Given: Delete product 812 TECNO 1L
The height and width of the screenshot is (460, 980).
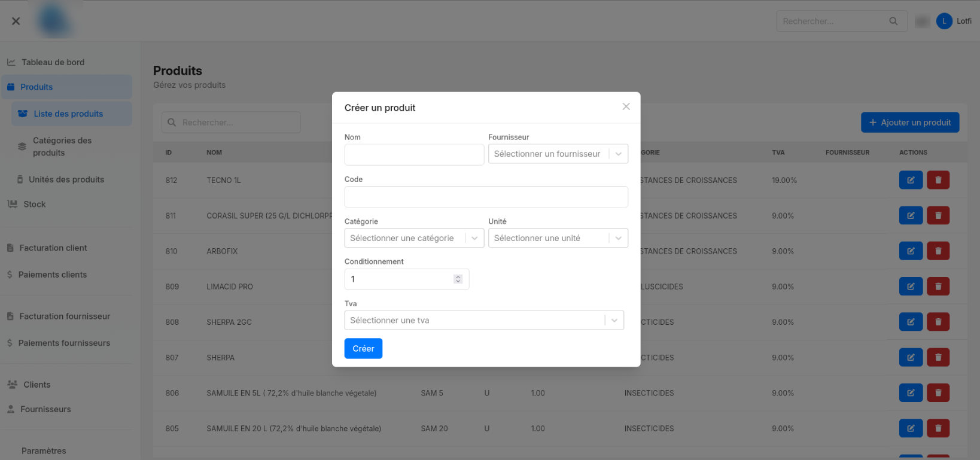Looking at the screenshot, I should tap(938, 180).
